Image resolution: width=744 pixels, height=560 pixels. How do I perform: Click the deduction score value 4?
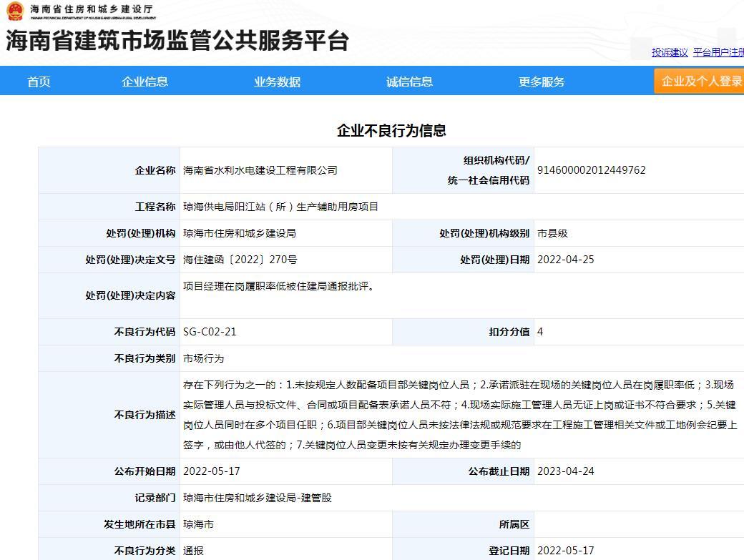point(540,332)
